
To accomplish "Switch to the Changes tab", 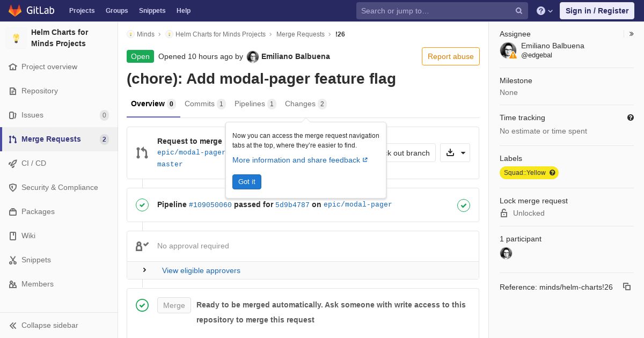I will 305,104.
